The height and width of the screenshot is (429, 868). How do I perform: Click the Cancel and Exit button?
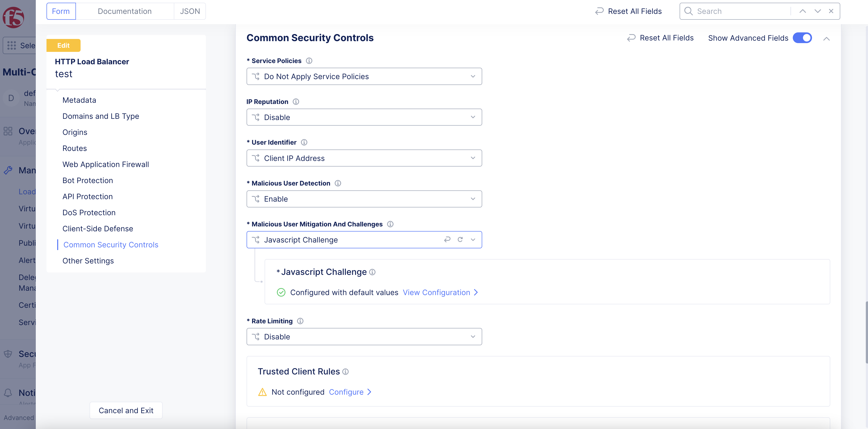click(126, 410)
